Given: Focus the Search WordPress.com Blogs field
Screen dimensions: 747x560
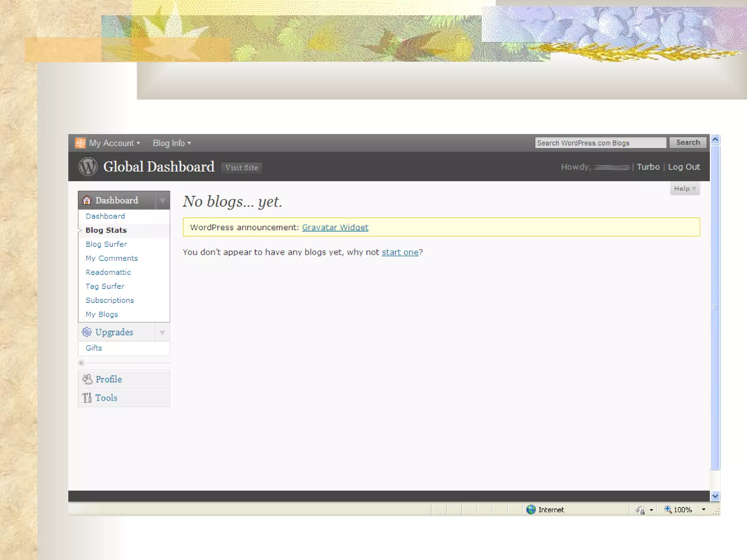Looking at the screenshot, I should [600, 143].
